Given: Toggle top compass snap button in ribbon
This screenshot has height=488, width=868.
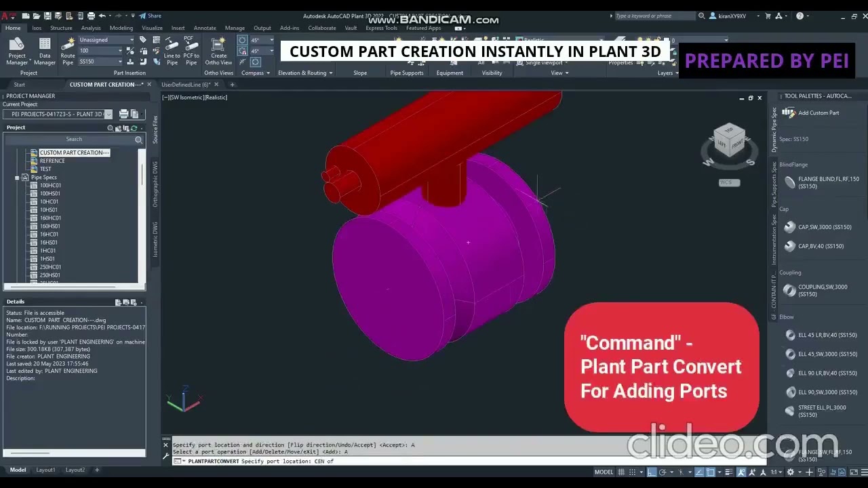Looking at the screenshot, I should (242, 40).
